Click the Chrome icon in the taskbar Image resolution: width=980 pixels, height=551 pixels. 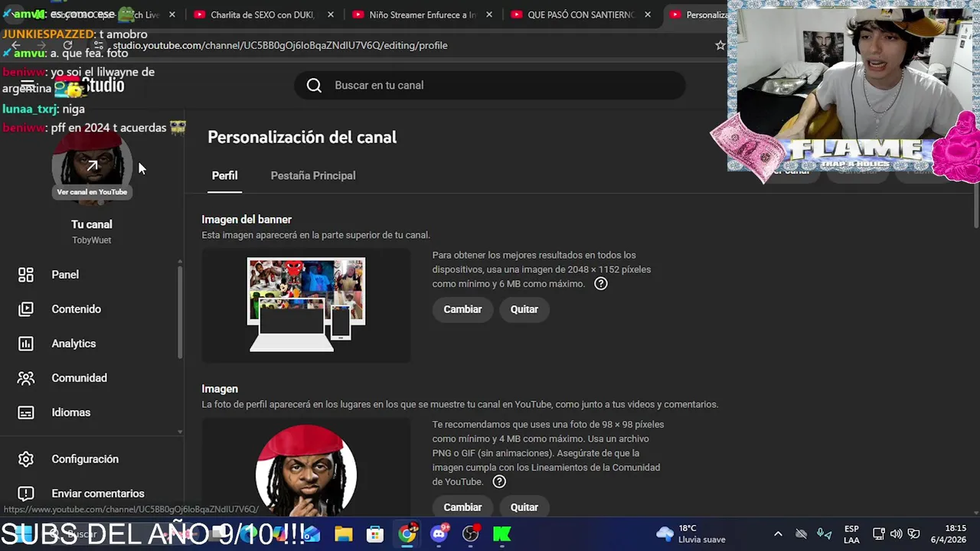click(x=407, y=533)
